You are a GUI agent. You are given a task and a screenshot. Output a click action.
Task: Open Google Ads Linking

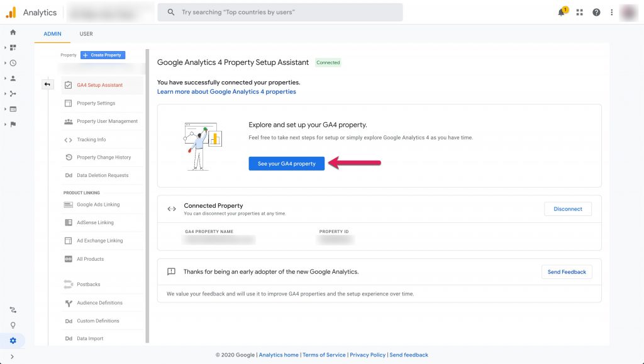click(x=103, y=205)
